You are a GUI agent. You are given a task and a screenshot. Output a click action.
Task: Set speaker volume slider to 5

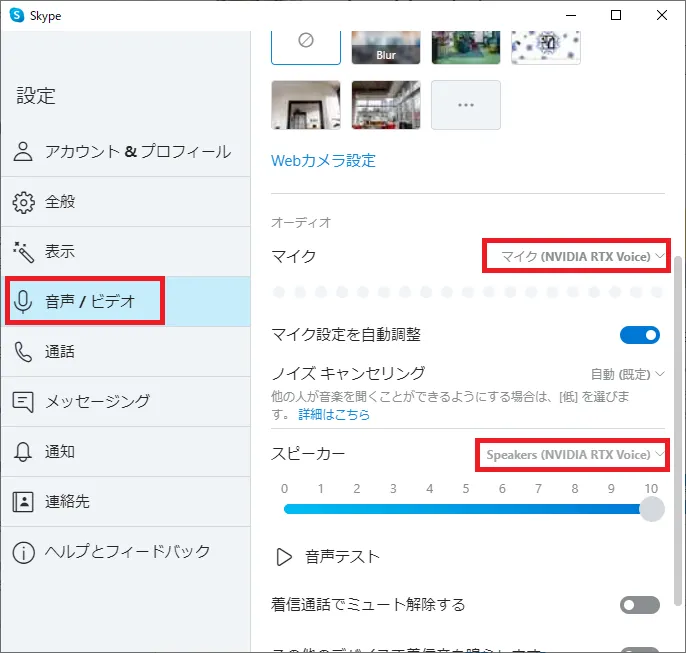(x=466, y=509)
